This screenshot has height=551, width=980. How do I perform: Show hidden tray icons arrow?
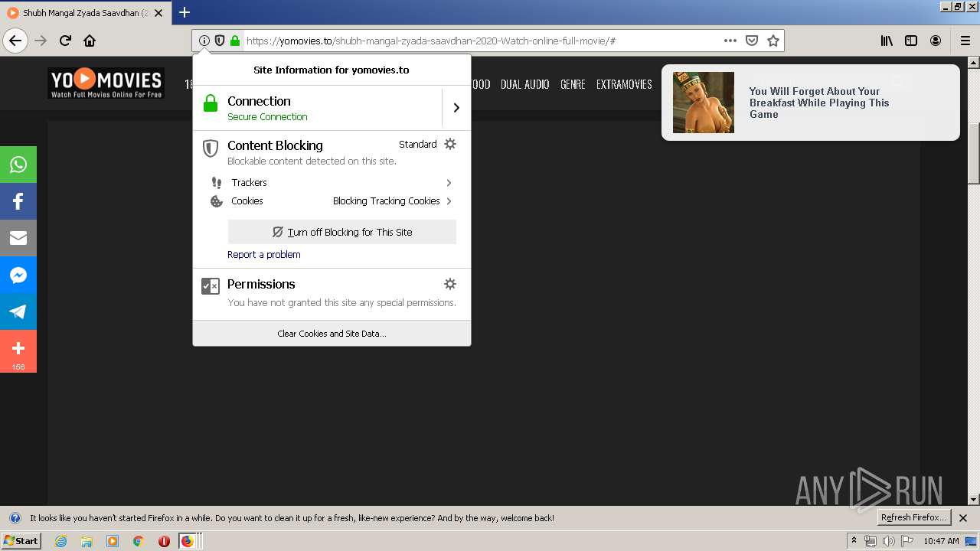[x=854, y=541]
